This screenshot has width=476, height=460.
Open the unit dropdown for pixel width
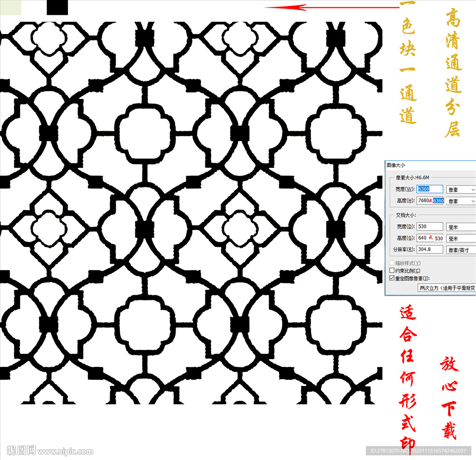[461, 190]
